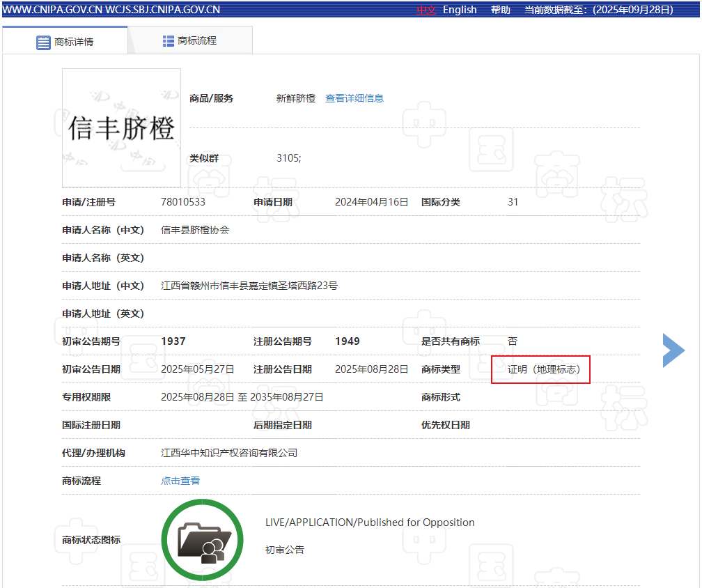The width and height of the screenshot is (702, 588).
Task: Click the blue next arrow on right
Action: pos(673,350)
